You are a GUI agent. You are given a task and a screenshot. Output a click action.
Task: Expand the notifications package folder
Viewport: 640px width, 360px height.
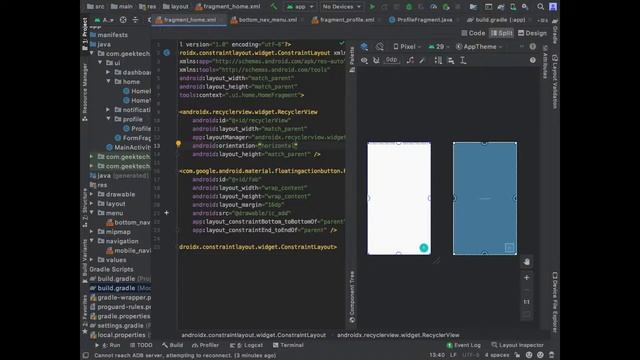pos(108,109)
